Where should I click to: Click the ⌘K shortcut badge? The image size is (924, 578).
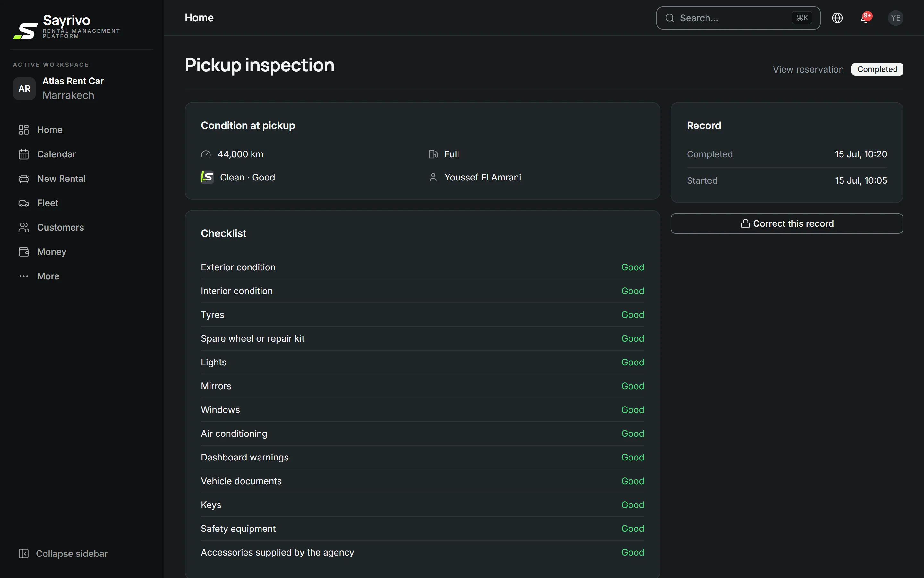pyautogui.click(x=802, y=18)
